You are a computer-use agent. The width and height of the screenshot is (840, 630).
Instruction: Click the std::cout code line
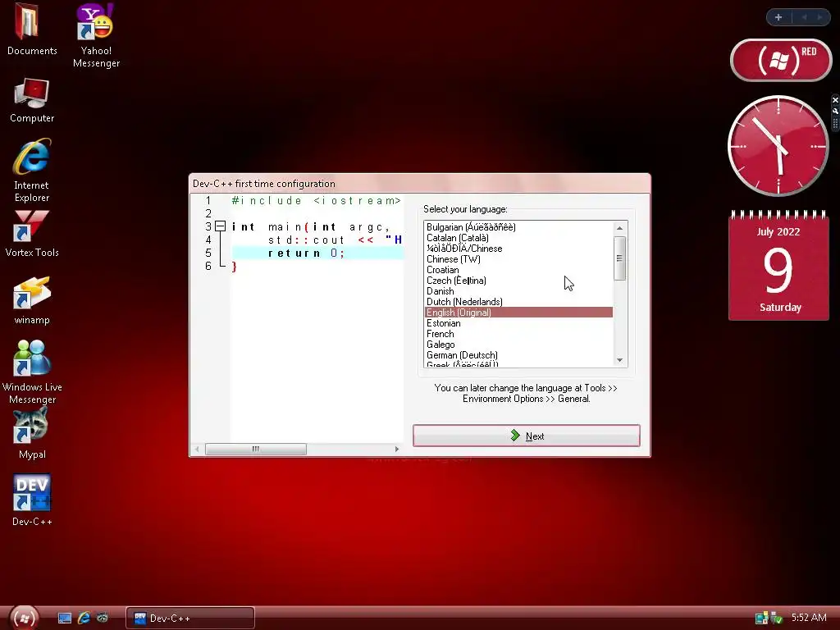(x=335, y=240)
